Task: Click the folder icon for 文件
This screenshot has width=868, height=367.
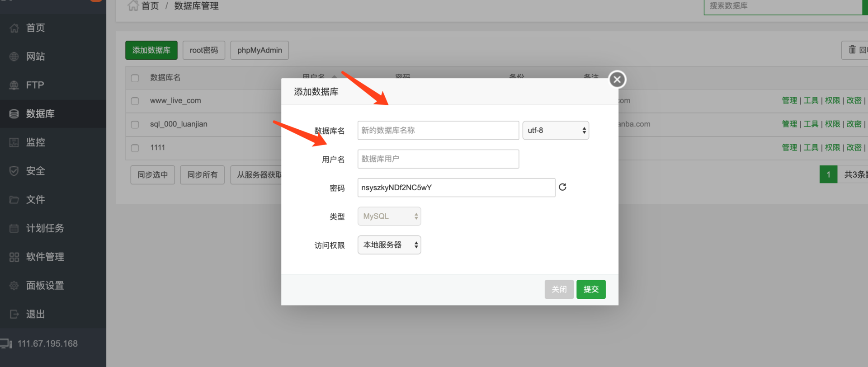Action: click(14, 199)
